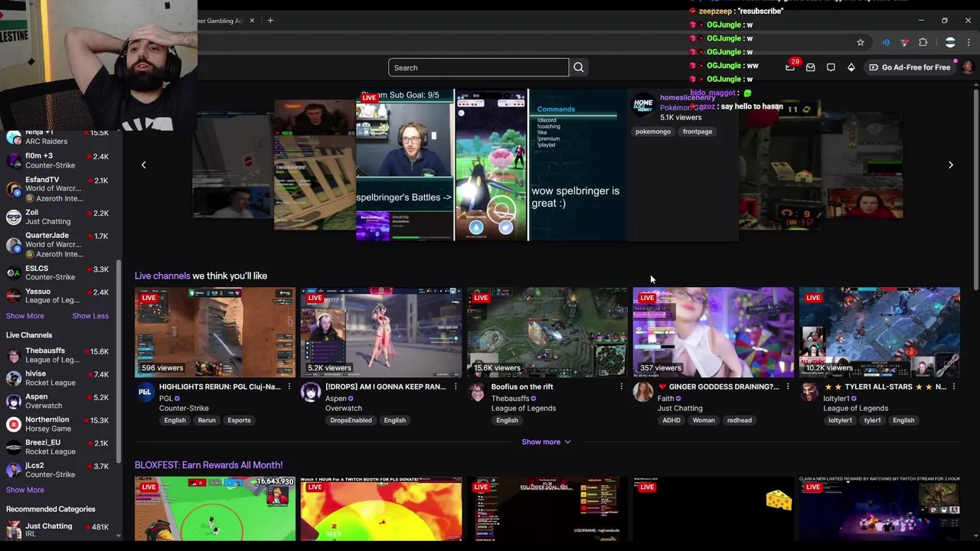Open Counter-Strike category under PGL

184,409
